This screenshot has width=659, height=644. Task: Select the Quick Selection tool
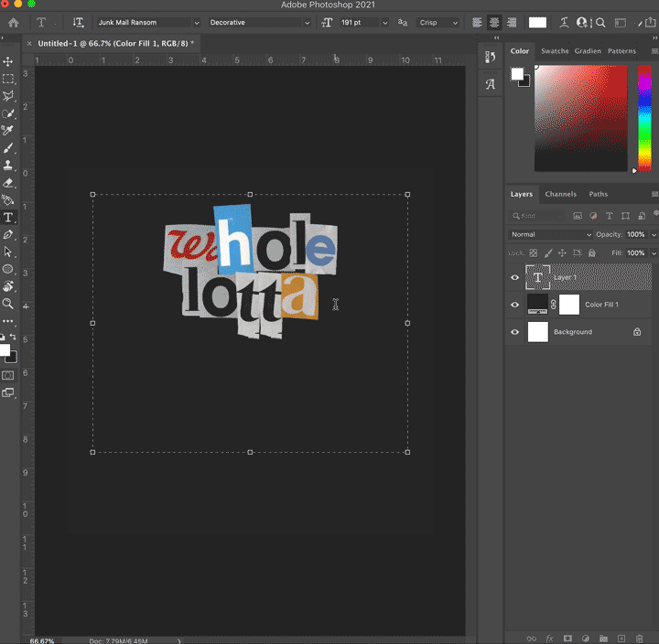pos(8,113)
